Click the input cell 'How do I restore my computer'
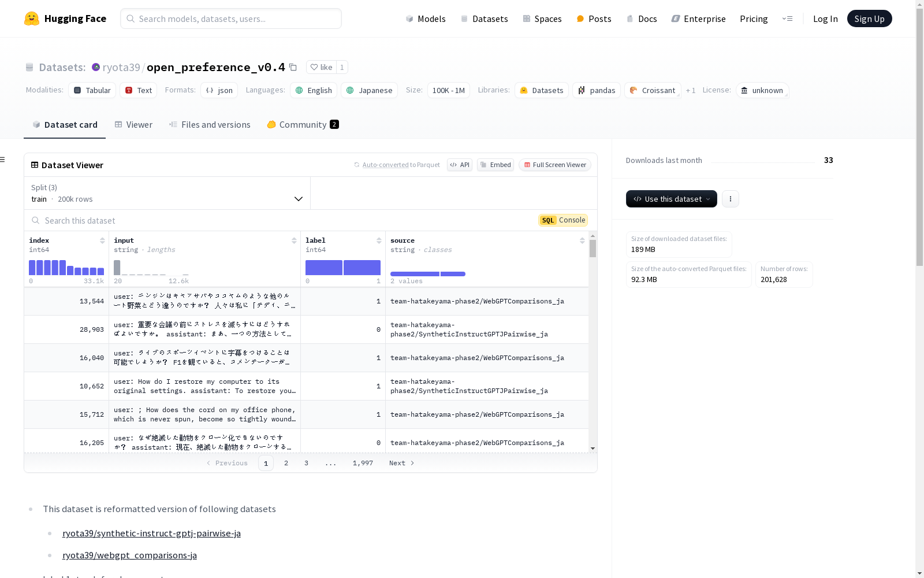 click(204, 386)
